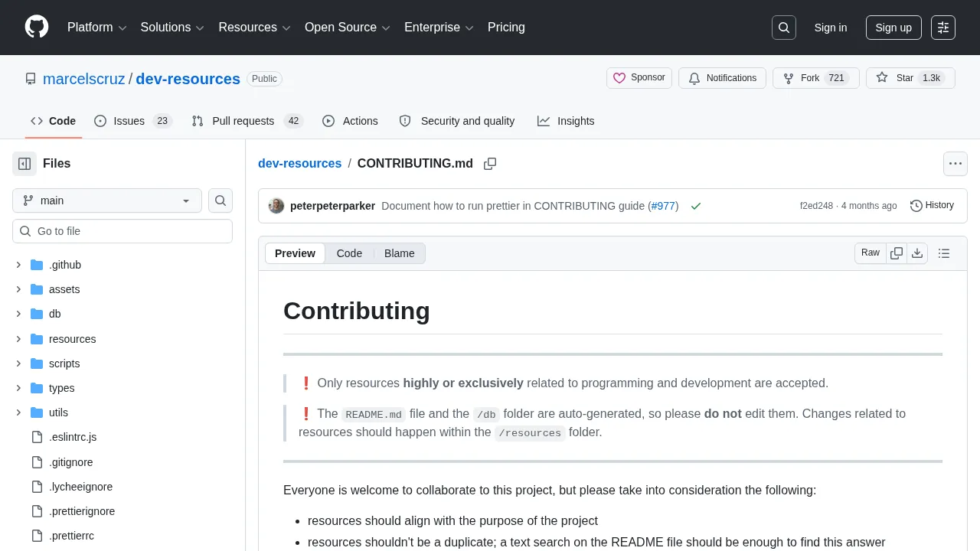Screen dimensions: 980x551
Task: Open the .prettierrc file
Action: coord(71,536)
